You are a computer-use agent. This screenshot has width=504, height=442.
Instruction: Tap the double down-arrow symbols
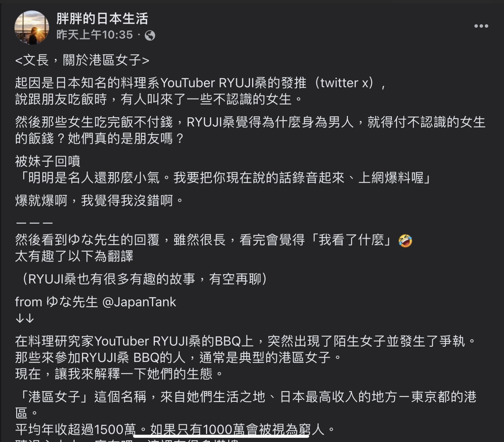point(25,318)
